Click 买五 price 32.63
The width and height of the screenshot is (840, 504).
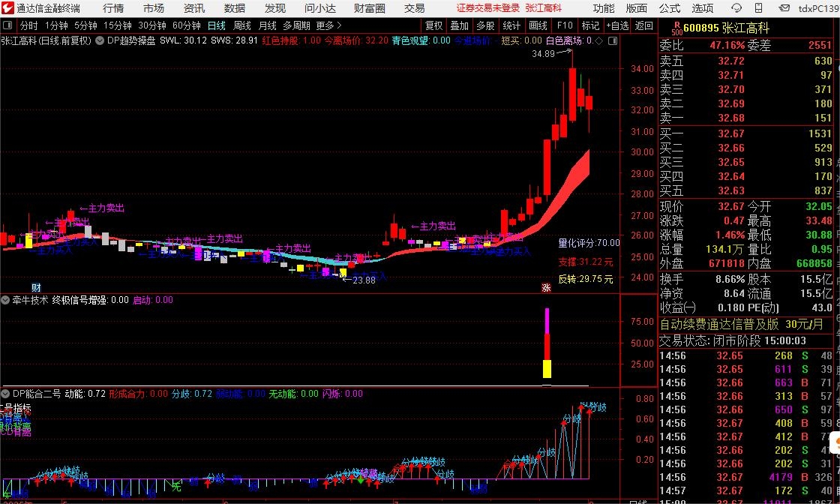(x=730, y=190)
